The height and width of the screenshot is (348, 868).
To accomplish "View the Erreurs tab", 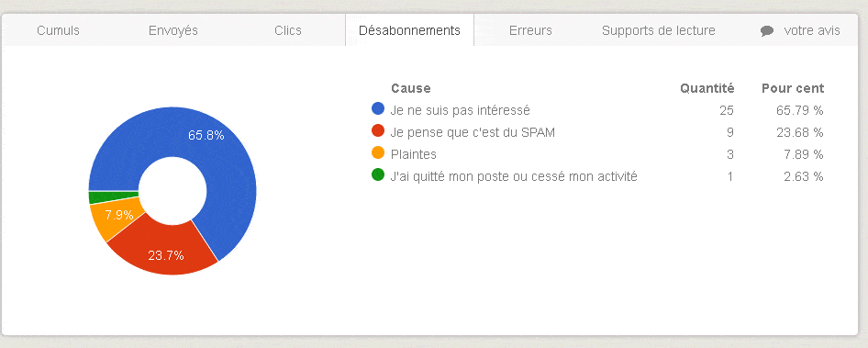I will 530,30.
